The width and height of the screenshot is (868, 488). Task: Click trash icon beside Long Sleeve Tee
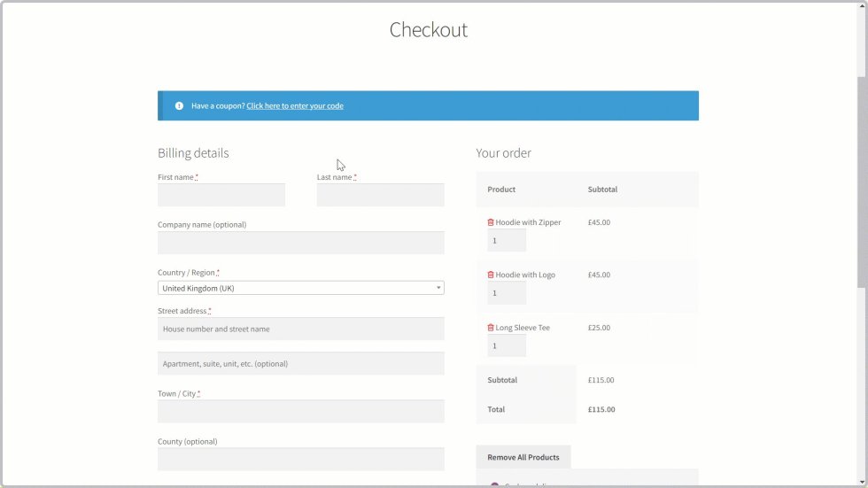tap(491, 328)
